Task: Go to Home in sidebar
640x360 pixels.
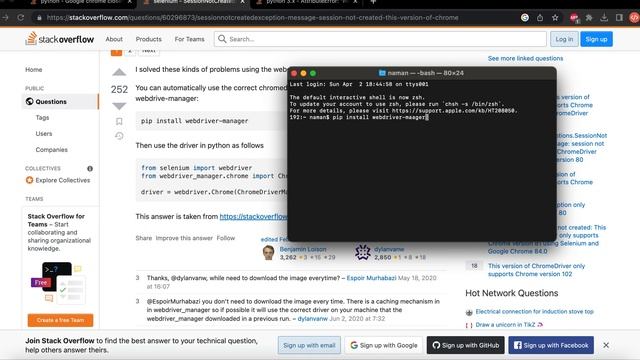Action: point(34,69)
